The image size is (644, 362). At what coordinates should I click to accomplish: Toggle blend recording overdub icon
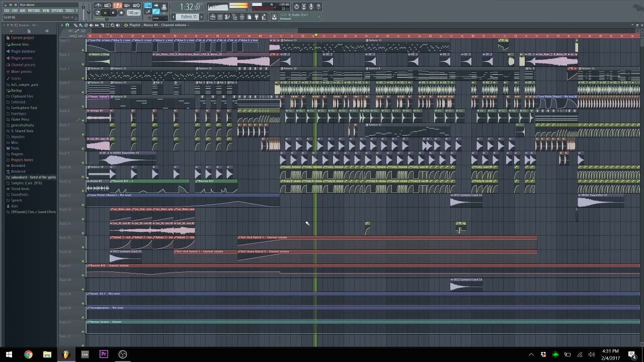[127, 6]
